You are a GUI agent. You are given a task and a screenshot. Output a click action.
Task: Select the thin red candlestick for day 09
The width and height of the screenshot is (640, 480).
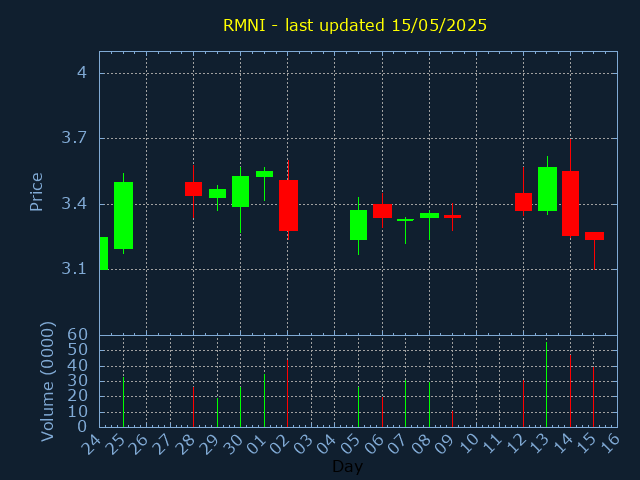[x=452, y=216]
